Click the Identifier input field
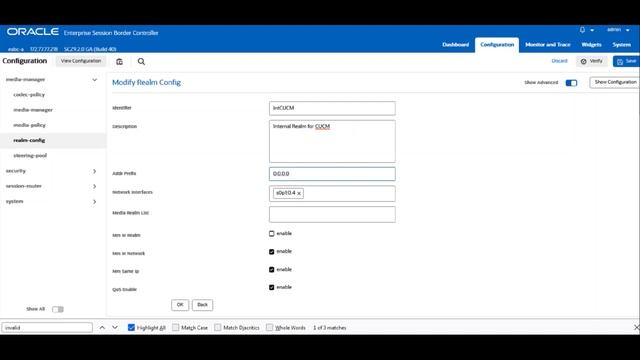 (332, 108)
